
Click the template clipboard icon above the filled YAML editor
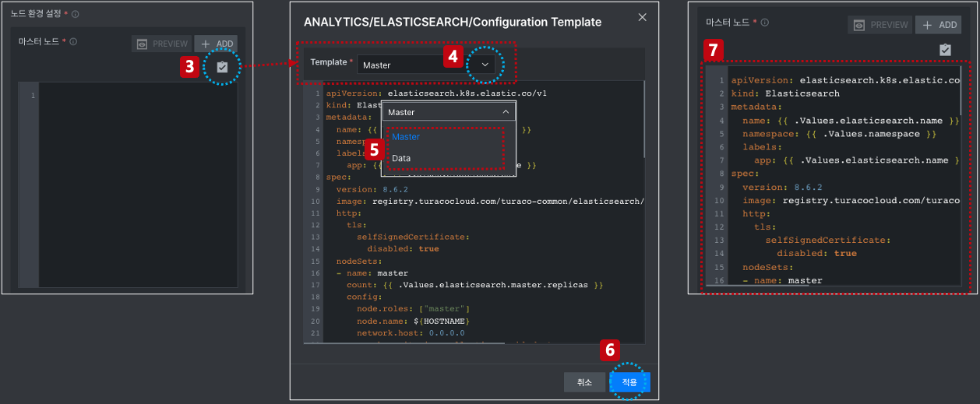point(945,50)
